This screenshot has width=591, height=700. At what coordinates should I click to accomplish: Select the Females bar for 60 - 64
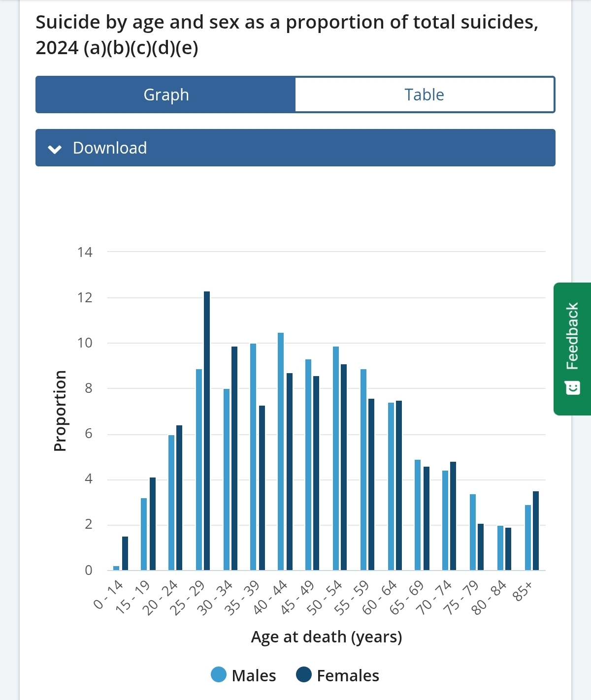coord(399,485)
